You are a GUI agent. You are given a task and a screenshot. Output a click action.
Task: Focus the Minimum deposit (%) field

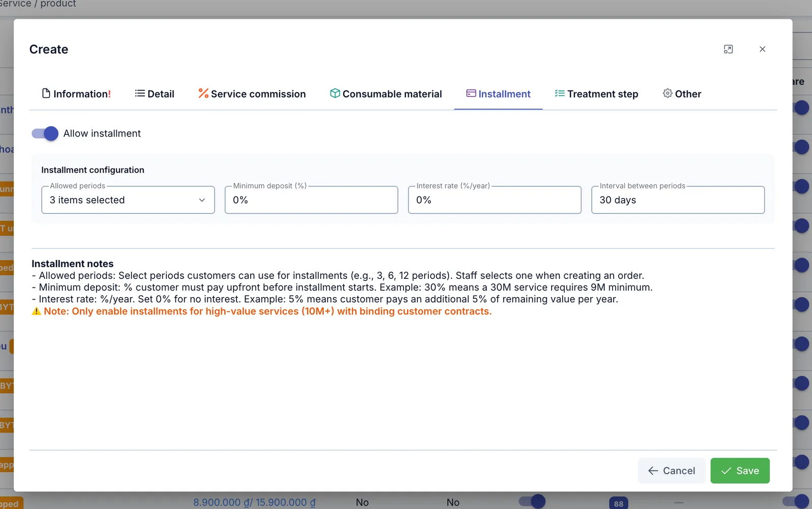pos(311,200)
